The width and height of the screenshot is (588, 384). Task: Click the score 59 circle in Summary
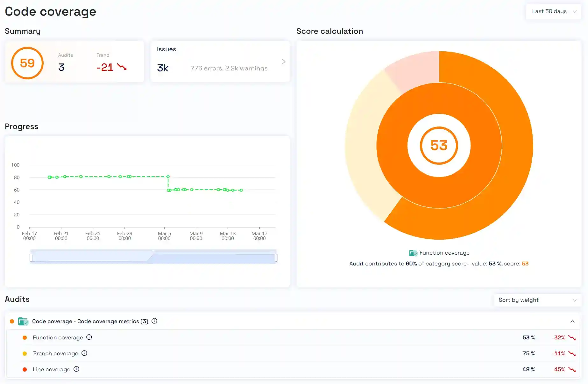pyautogui.click(x=27, y=63)
